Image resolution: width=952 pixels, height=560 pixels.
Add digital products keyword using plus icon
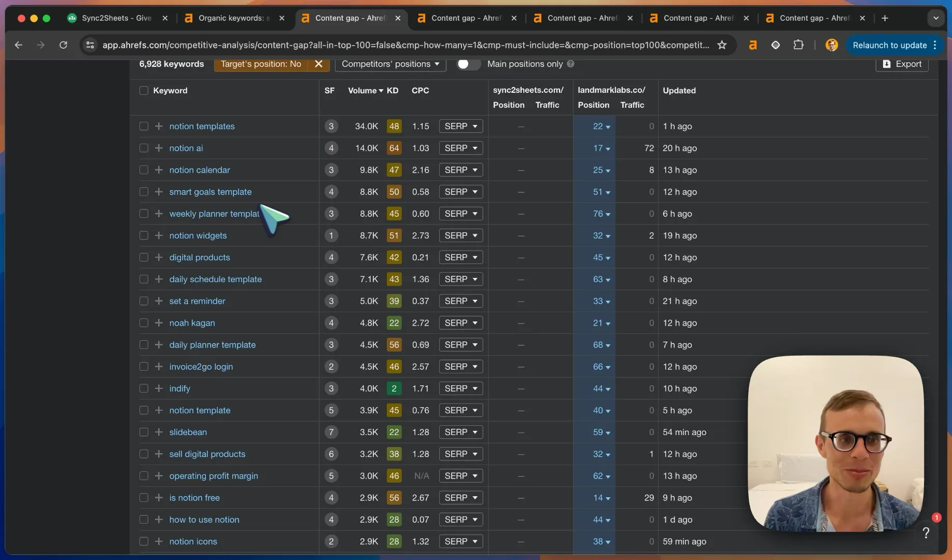(159, 258)
